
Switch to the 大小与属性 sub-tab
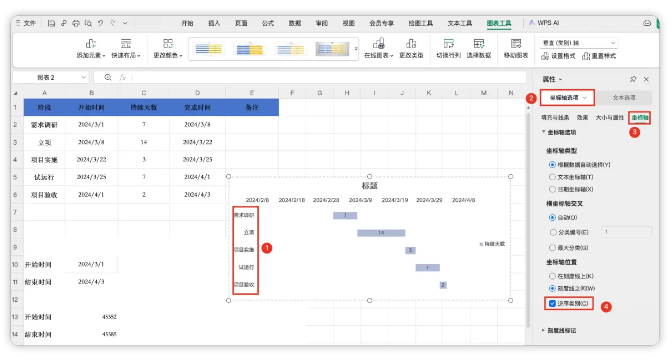tap(609, 117)
